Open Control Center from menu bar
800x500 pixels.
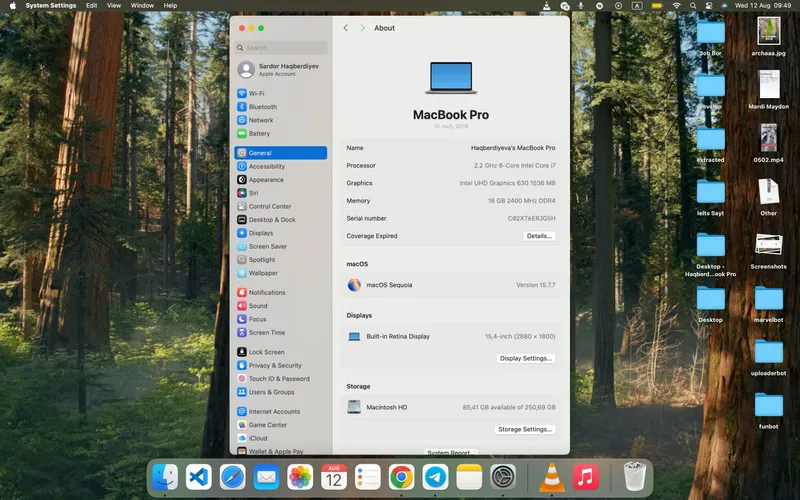coord(708,6)
